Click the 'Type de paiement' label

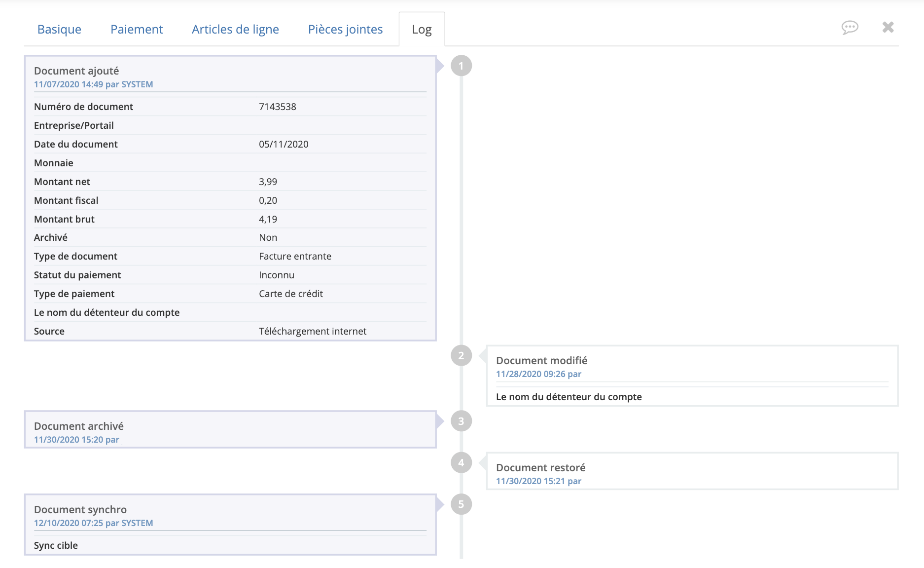coord(74,294)
